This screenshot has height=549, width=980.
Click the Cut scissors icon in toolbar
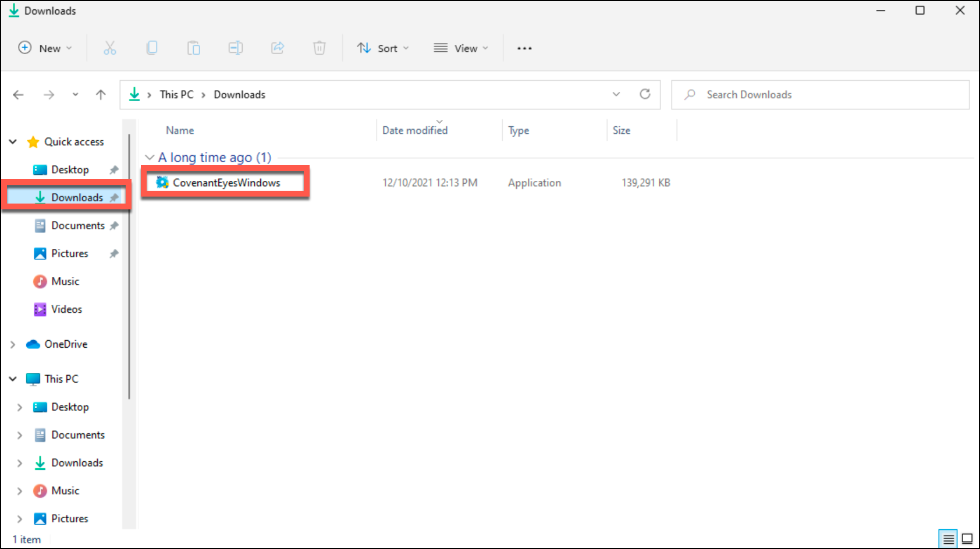coord(110,48)
